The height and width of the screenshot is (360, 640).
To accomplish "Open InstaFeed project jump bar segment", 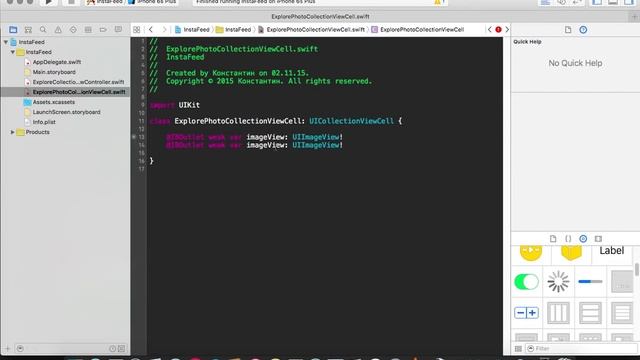I will 192,30.
